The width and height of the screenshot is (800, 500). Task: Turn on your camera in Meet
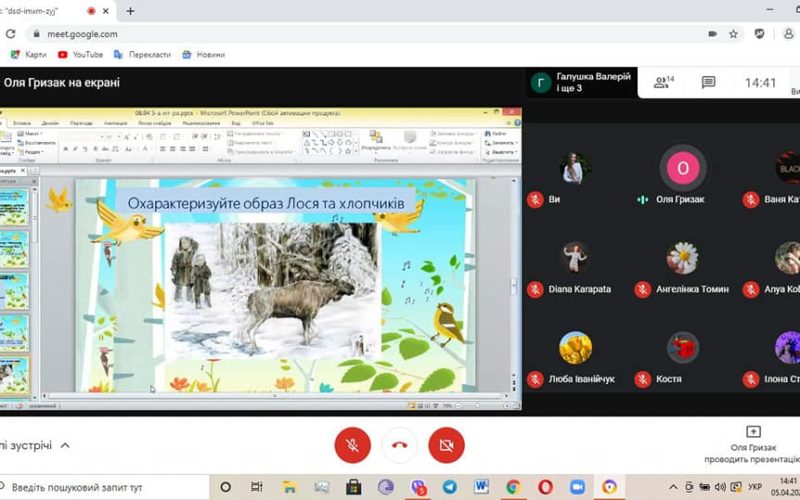pos(446,445)
